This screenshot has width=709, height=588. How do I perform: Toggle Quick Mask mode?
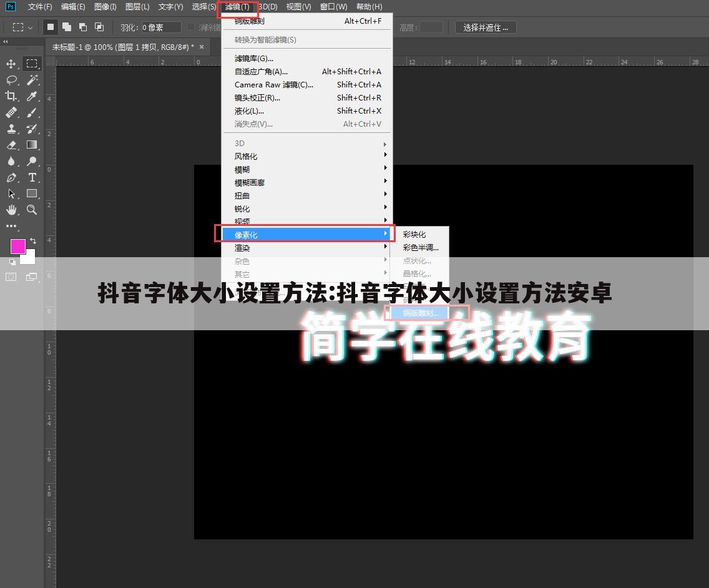(11, 277)
